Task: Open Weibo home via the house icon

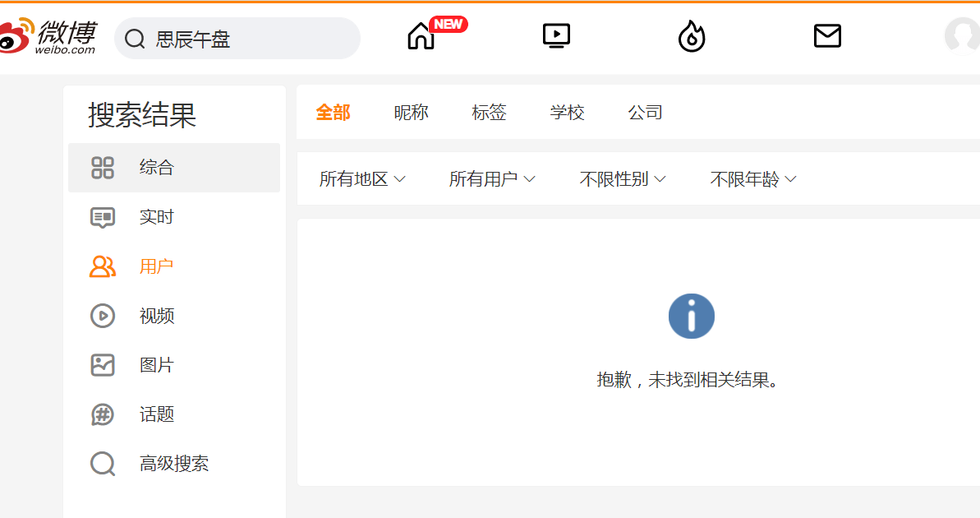Action: (420, 37)
